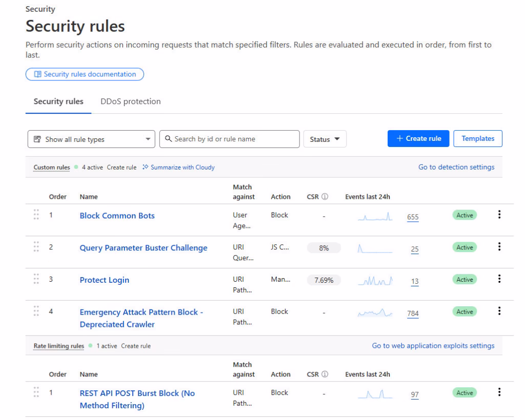Viewport: 525px width, 420px height.
Task: Click the 13 events count
Action: coord(415,281)
